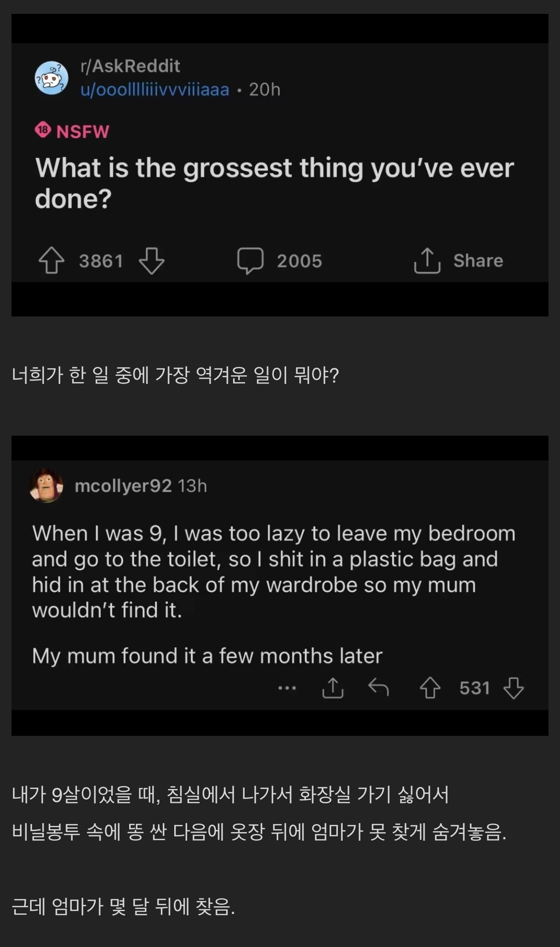The height and width of the screenshot is (947, 560).
Task: Open mcollyer92's profile avatar
Action: [x=46, y=485]
